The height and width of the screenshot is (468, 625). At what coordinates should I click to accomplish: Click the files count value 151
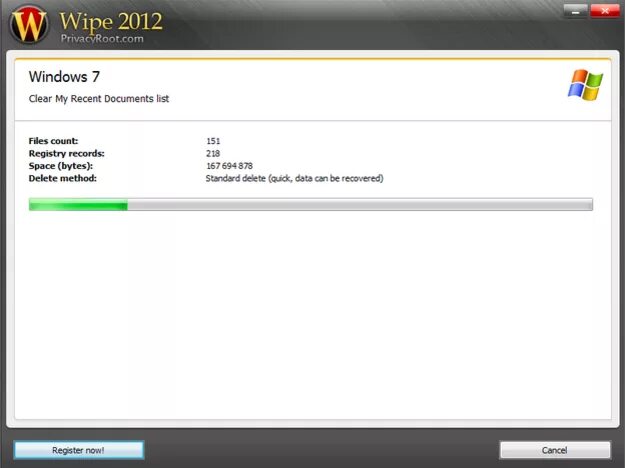(213, 141)
